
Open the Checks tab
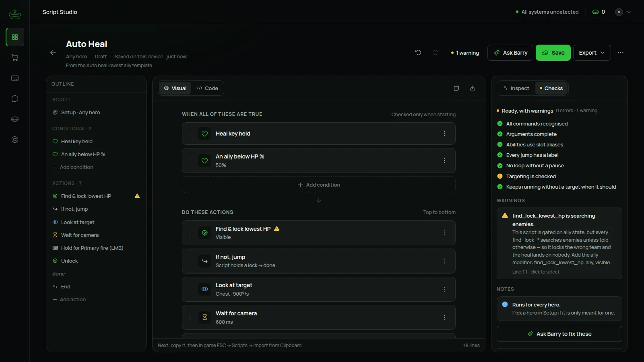(x=551, y=88)
